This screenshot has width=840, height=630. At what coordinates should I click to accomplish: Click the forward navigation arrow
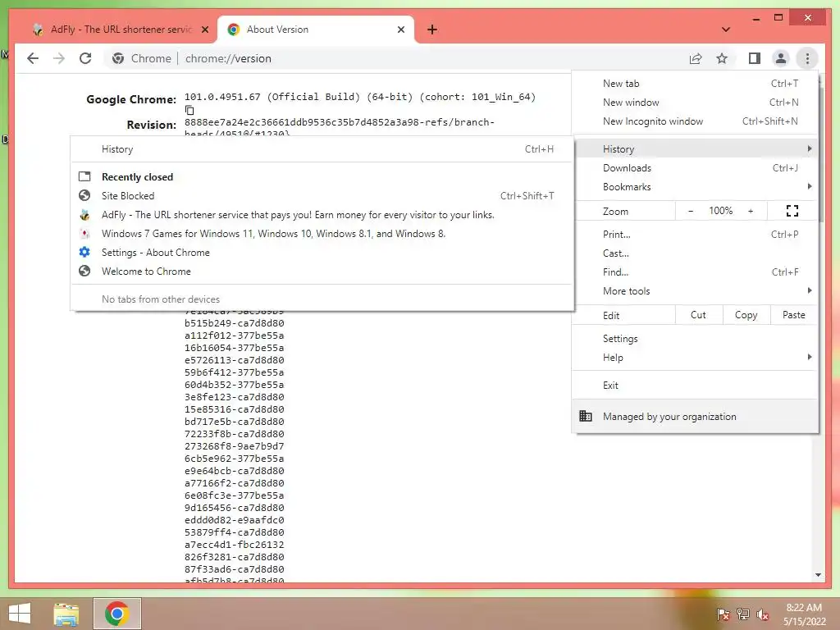(x=59, y=58)
